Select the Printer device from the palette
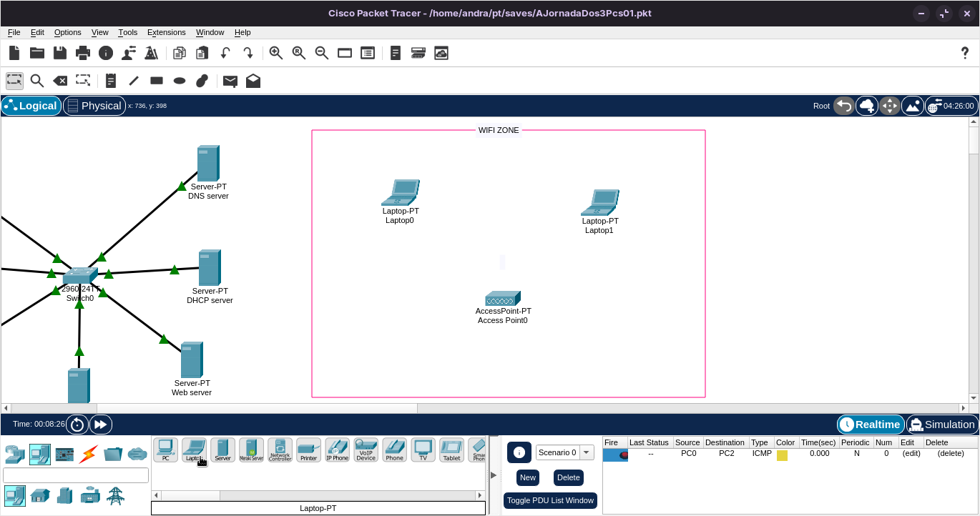980x516 pixels. point(308,450)
